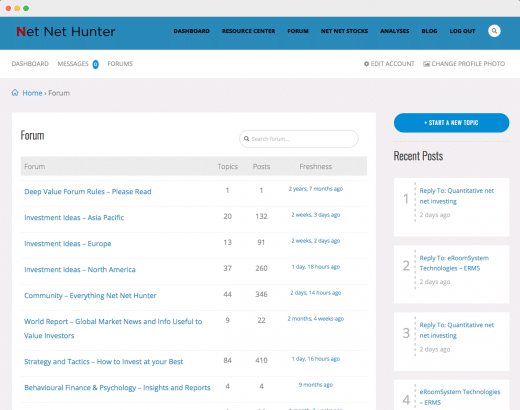Select the Dashboard tab in sub-navigation
Screen dimensions: 520x410
click(x=30, y=64)
